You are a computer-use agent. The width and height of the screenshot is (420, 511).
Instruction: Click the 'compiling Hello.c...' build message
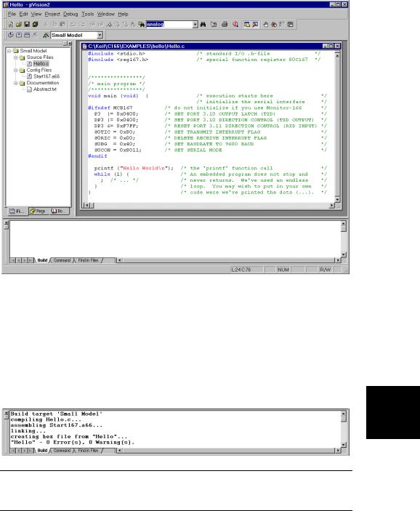tap(46, 419)
